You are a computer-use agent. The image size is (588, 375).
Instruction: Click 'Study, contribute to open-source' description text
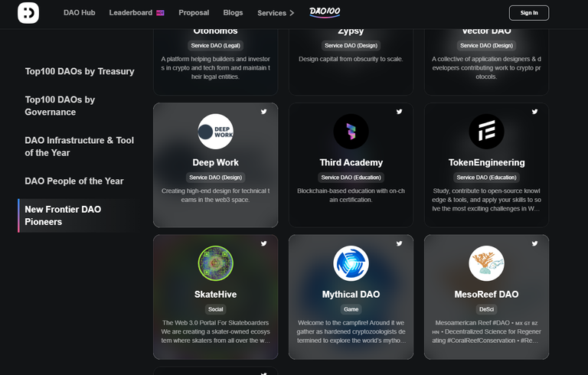click(486, 200)
